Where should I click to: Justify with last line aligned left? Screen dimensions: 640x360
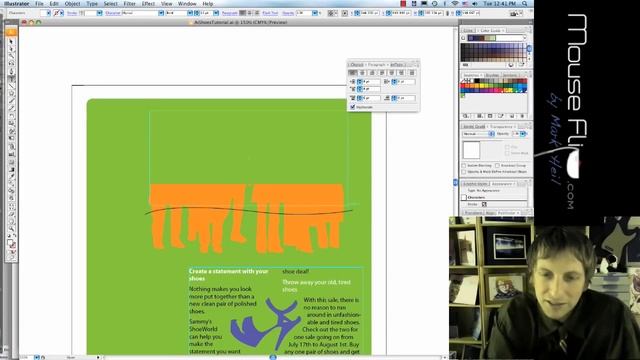[382, 73]
